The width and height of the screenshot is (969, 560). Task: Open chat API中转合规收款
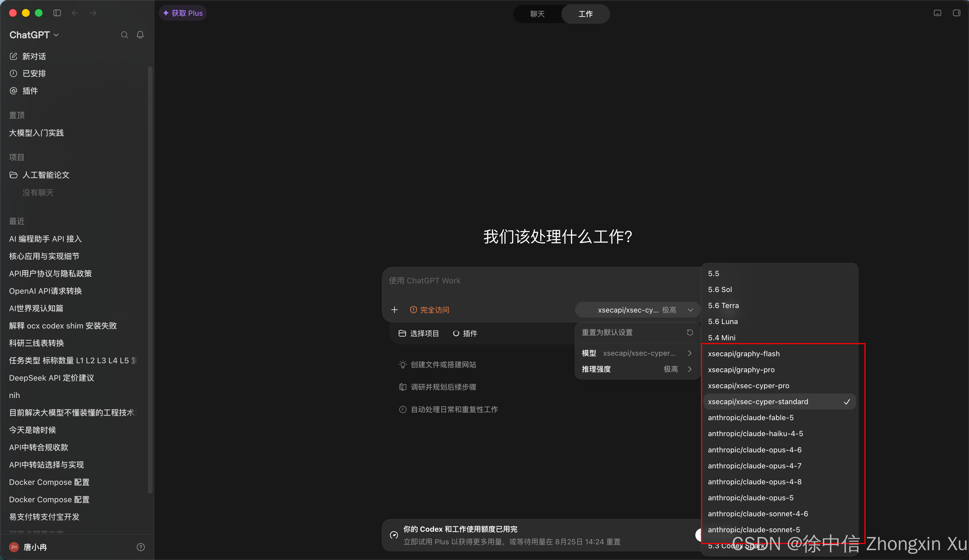coord(39,447)
